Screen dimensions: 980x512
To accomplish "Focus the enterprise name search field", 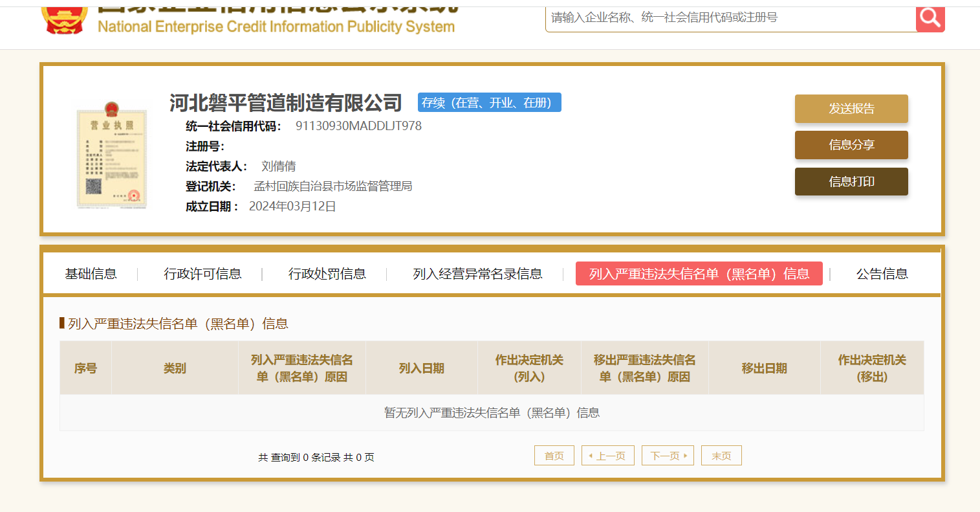I will point(730,18).
